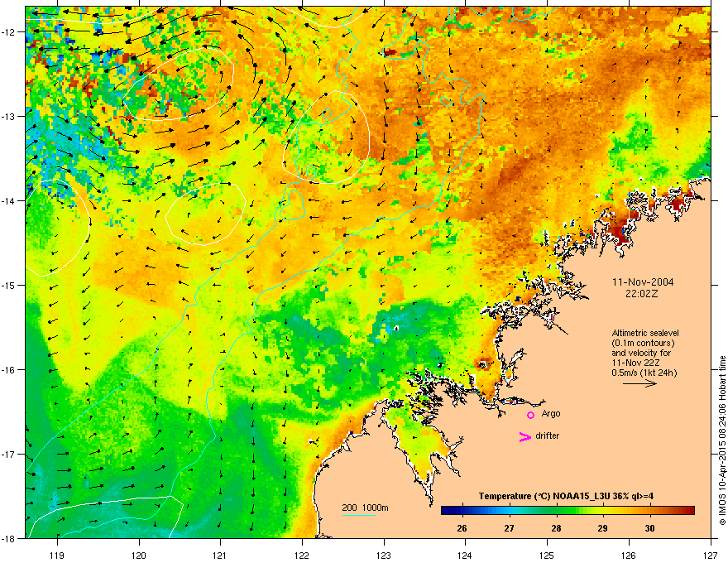Click the longitude axis label 126
728x563 pixels.
pos(629,555)
